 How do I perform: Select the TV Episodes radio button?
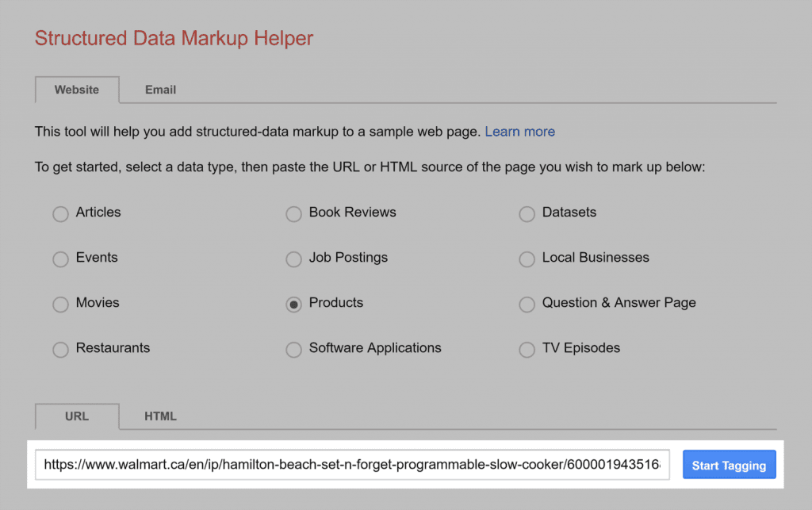tap(527, 350)
